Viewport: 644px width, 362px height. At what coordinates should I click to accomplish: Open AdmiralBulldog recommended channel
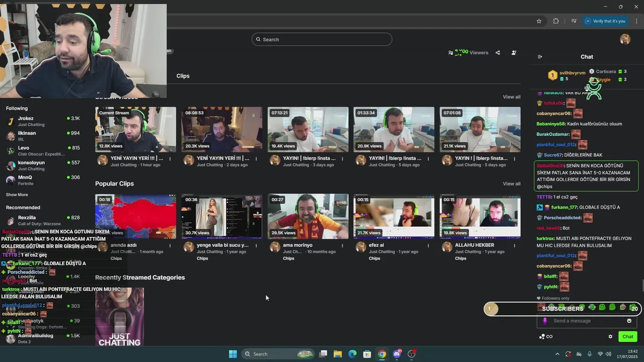coord(43,338)
